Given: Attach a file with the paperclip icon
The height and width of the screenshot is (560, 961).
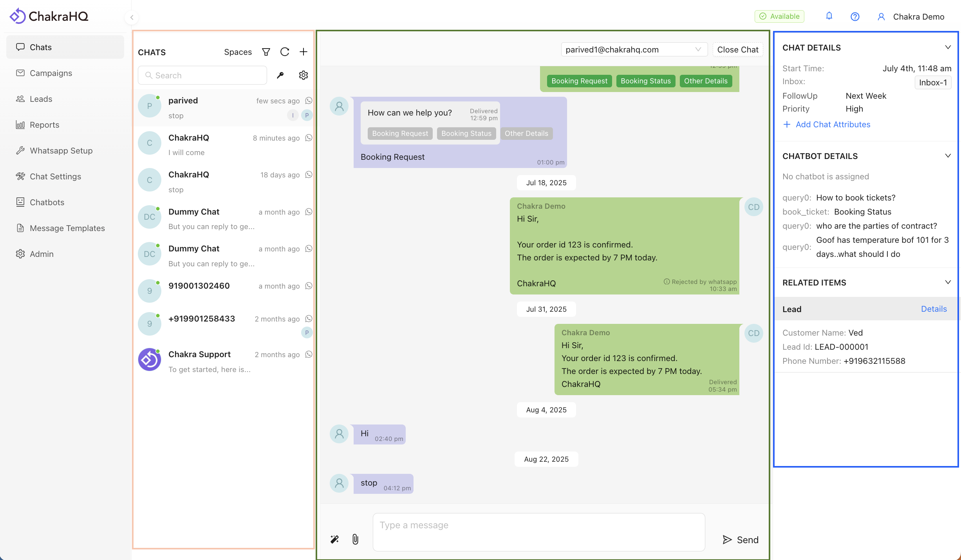Looking at the screenshot, I should point(355,540).
